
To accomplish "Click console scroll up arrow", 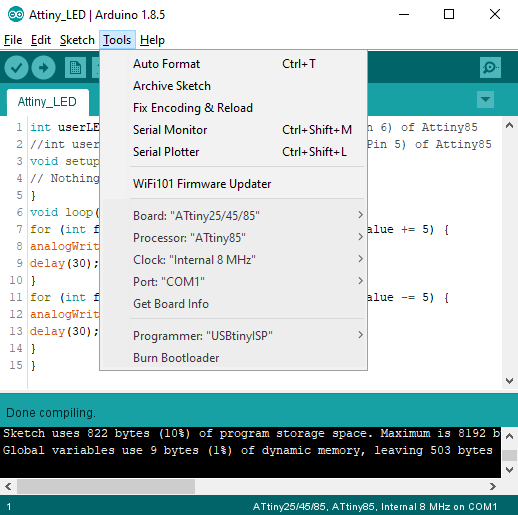I will (x=509, y=436).
